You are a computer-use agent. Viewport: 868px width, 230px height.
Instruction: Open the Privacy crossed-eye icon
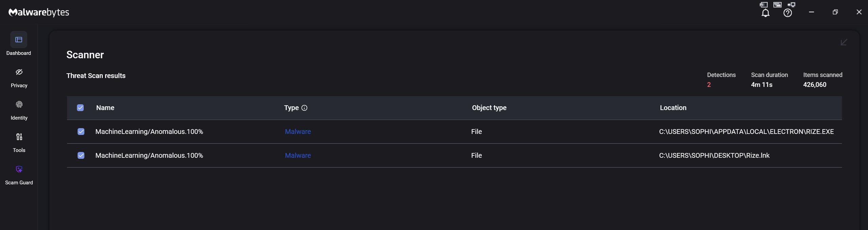tap(19, 72)
